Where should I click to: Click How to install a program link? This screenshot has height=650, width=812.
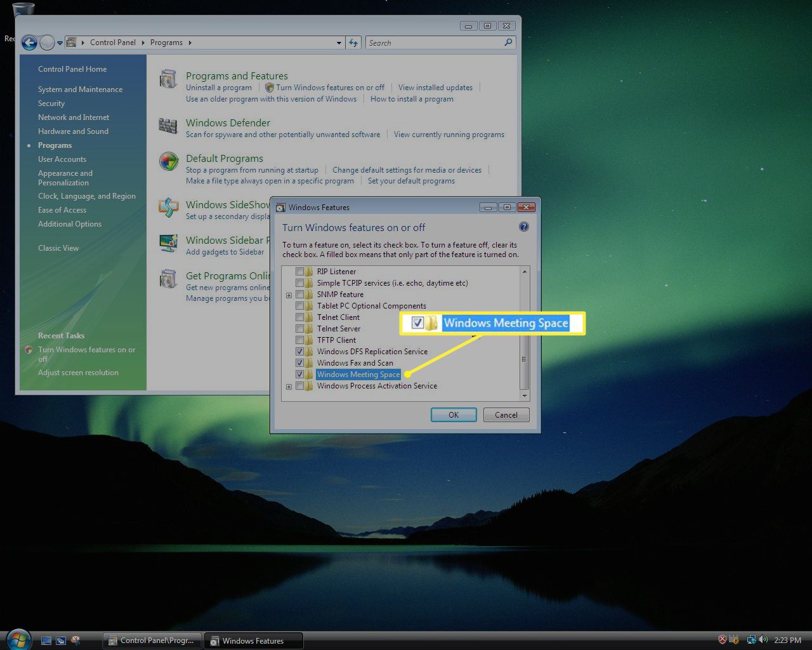point(412,99)
